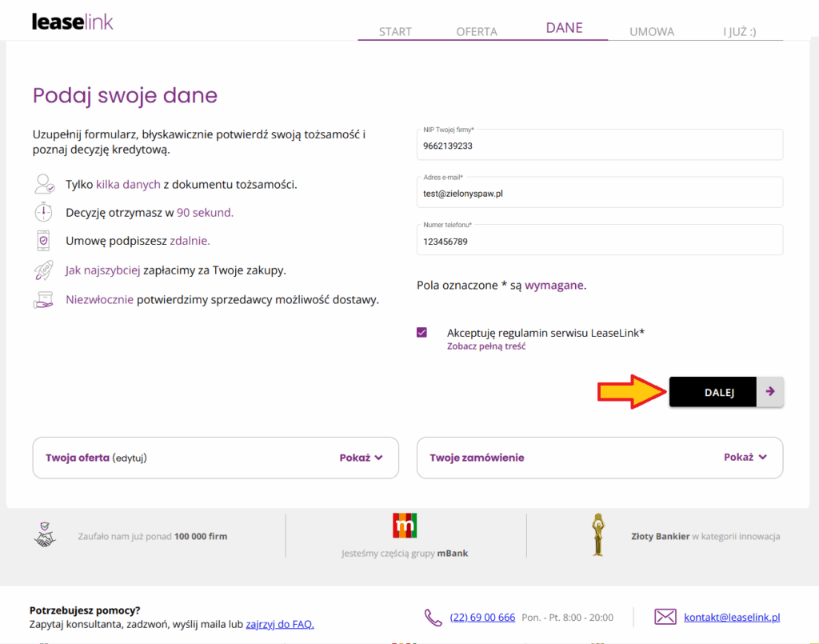This screenshot has height=644, width=819.
Task: Focus the NIP Twojej firmy input field
Action: tap(599, 146)
